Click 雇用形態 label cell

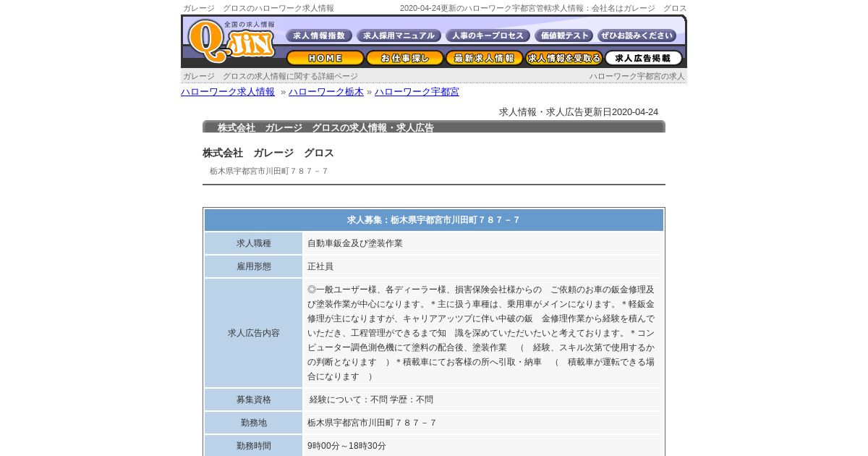click(253, 266)
